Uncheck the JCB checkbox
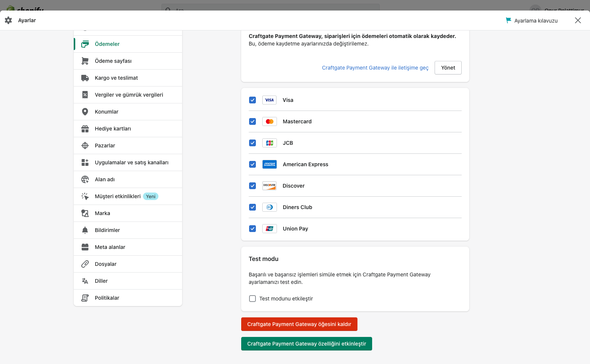Screen dimensions: 590x364 point(252,143)
